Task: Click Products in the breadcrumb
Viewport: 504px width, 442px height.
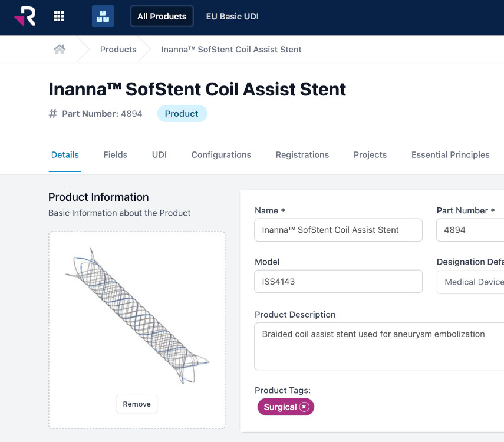Action: (x=118, y=50)
